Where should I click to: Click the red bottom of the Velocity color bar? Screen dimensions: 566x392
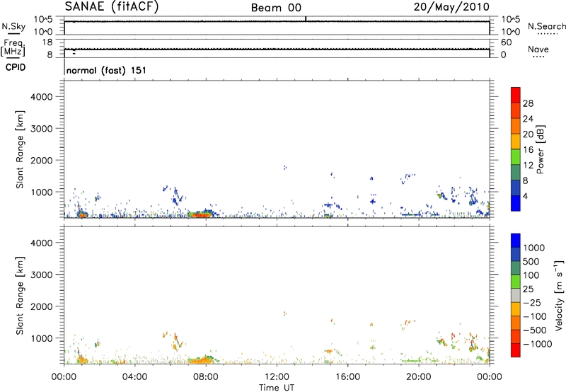516,350
